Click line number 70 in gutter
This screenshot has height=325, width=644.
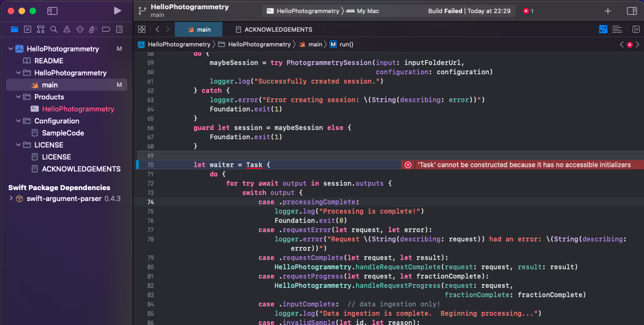coord(150,165)
